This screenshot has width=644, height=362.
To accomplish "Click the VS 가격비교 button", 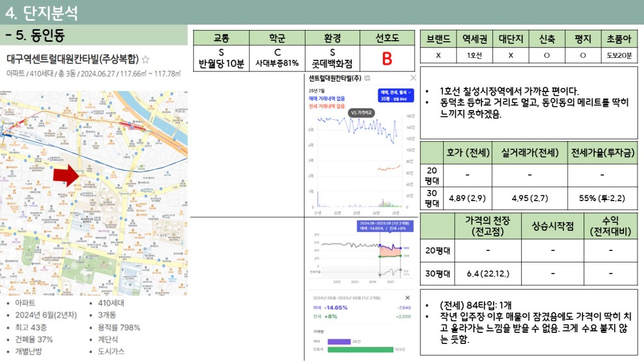I will tap(361, 113).
